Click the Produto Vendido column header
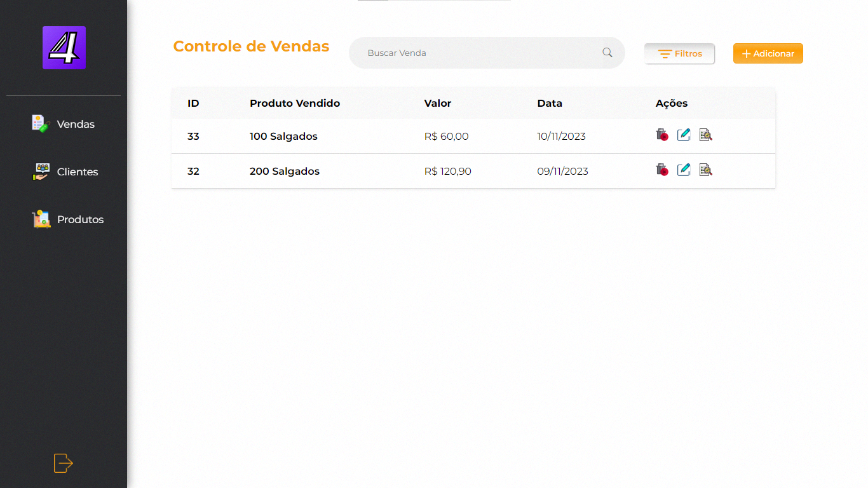 (x=295, y=103)
